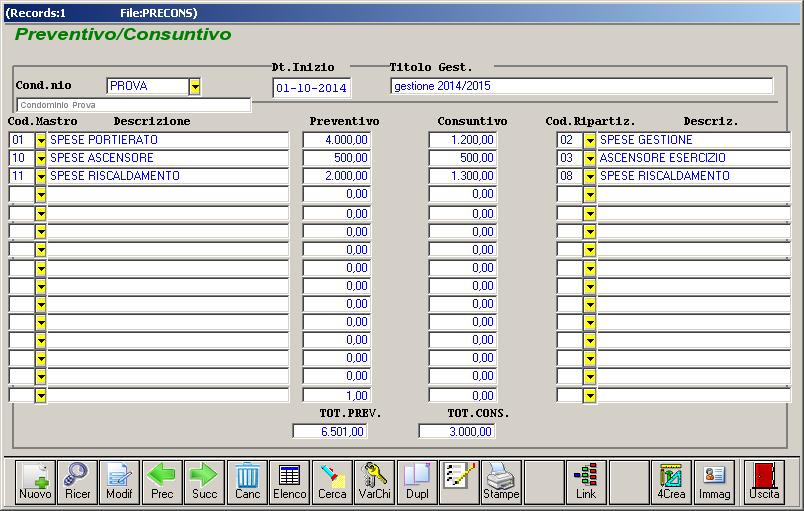Open Cod.Mastro dropdown for code 11 row
This screenshot has width=804, height=511.
[41, 176]
